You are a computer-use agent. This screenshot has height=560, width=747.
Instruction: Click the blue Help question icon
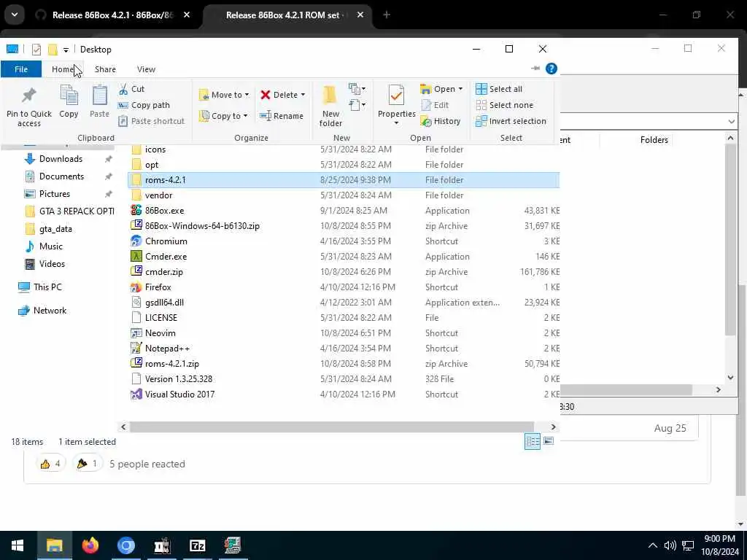(551, 69)
